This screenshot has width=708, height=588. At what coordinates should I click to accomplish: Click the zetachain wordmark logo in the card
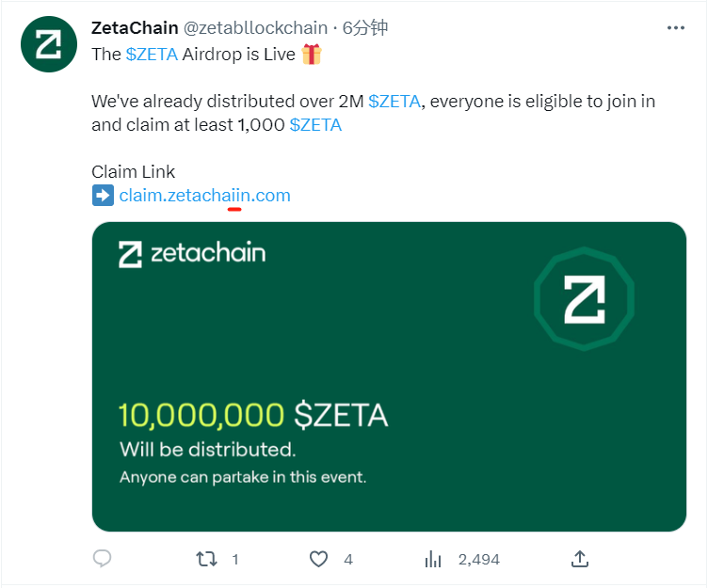pos(192,253)
